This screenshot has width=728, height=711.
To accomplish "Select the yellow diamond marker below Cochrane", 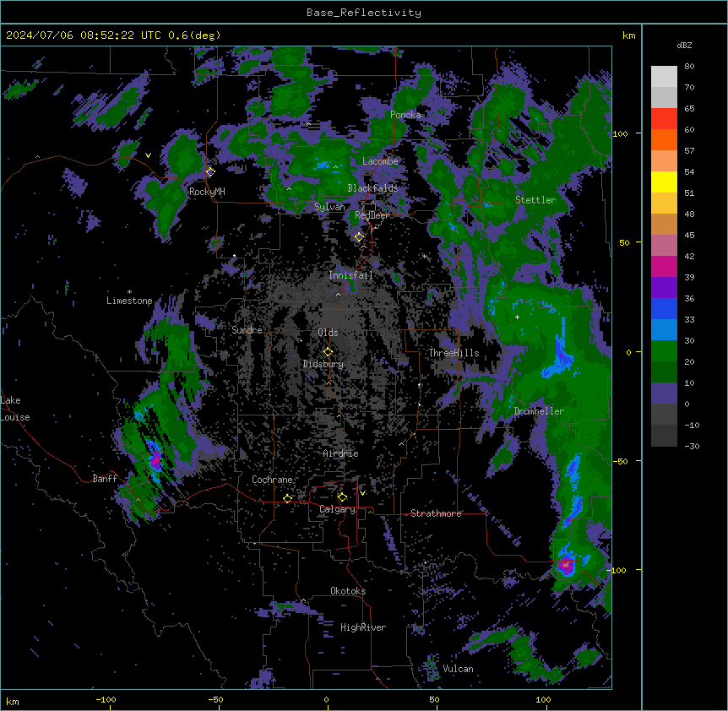I will 287,498.
